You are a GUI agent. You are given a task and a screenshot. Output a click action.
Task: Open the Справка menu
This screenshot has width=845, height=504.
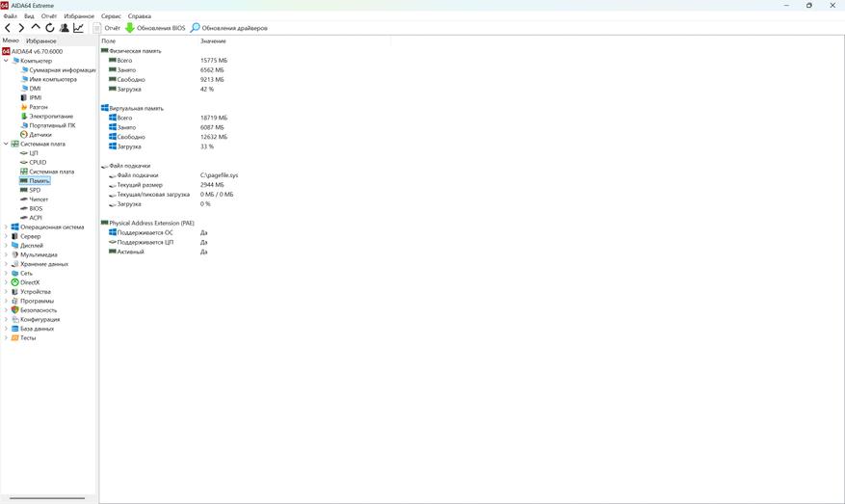click(140, 16)
